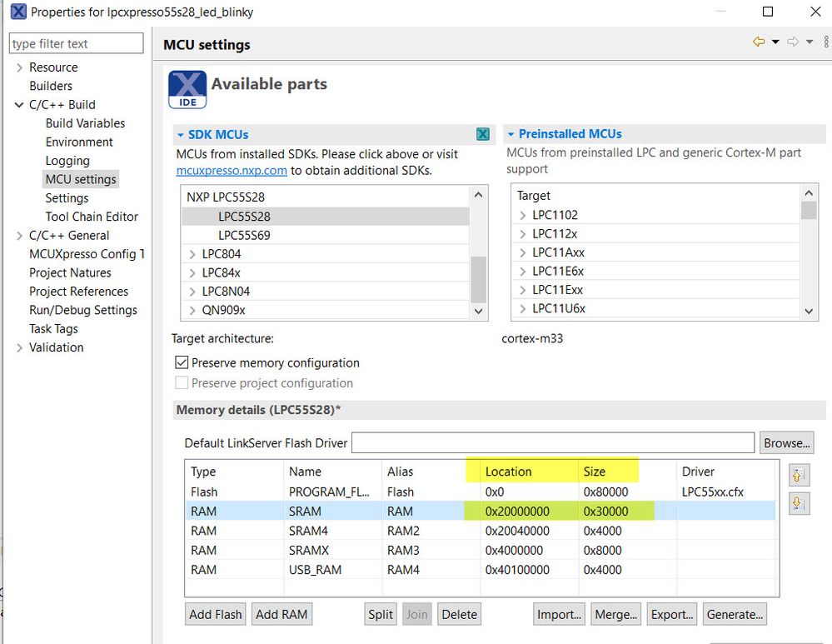This screenshot has height=644, width=832.
Task: Expand the Resource tree node
Action: (x=19, y=67)
